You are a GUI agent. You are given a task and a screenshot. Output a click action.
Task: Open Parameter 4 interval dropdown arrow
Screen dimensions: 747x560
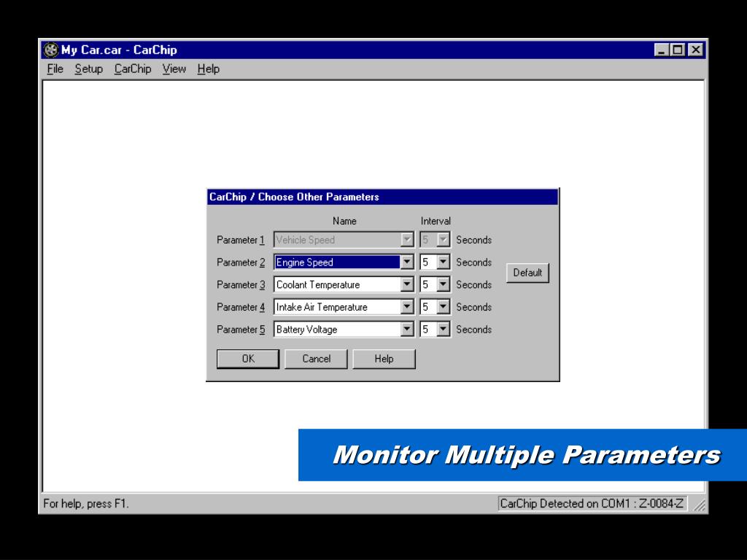(443, 307)
